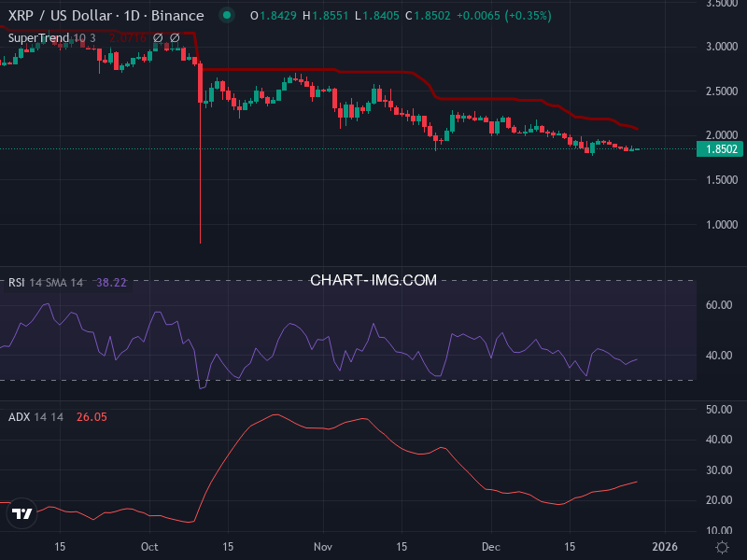747x560 pixels.
Task: Select the Dec label on the time axis
Action: click(490, 547)
